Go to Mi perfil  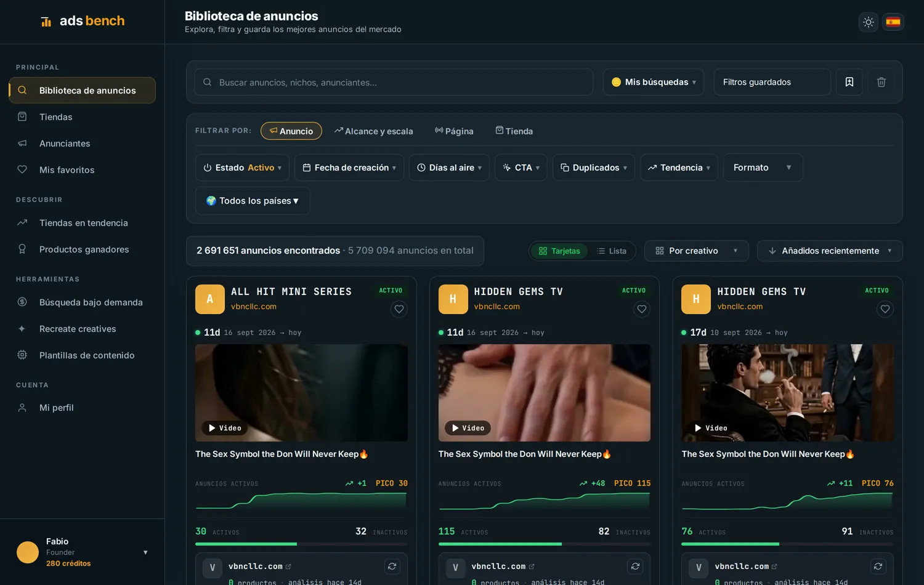82,408
